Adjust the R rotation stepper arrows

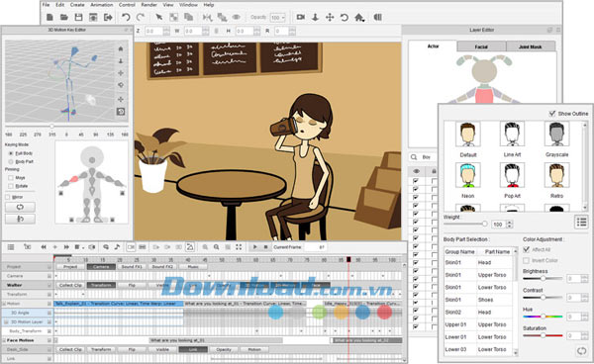(292, 31)
